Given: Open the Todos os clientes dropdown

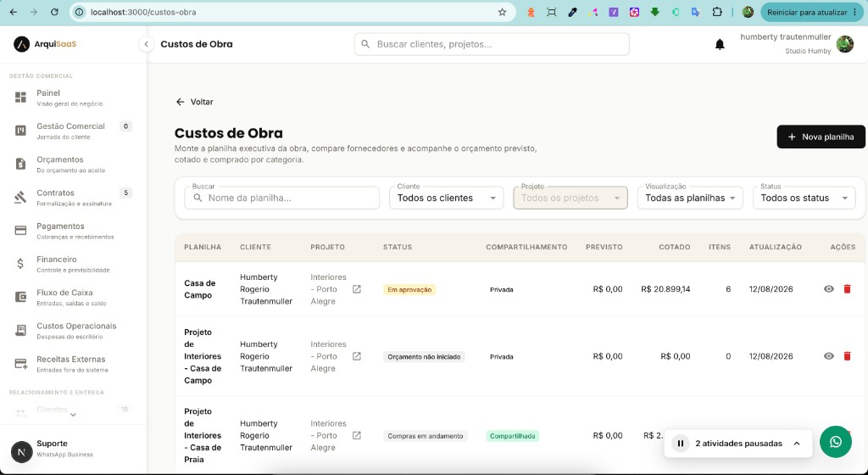Looking at the screenshot, I should (x=446, y=198).
